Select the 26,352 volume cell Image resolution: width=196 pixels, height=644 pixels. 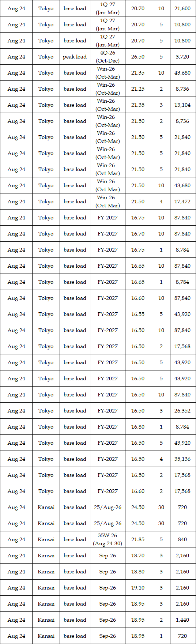pyautogui.click(x=182, y=411)
